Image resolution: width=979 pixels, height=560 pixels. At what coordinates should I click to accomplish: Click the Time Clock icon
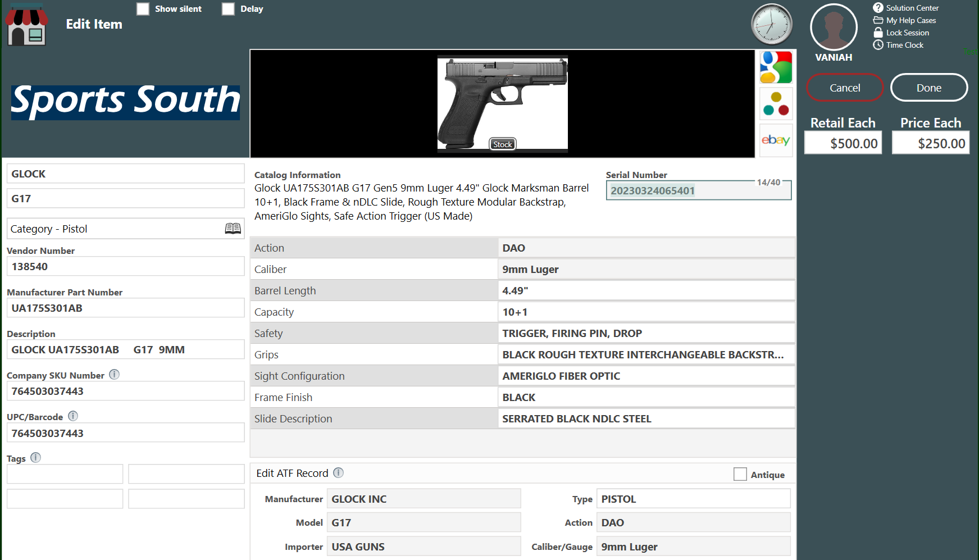click(x=878, y=45)
